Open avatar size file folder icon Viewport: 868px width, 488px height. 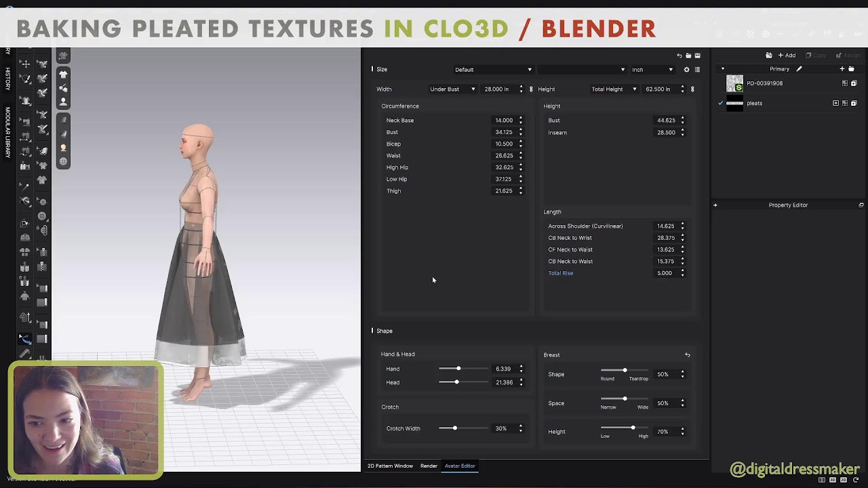[x=688, y=56]
